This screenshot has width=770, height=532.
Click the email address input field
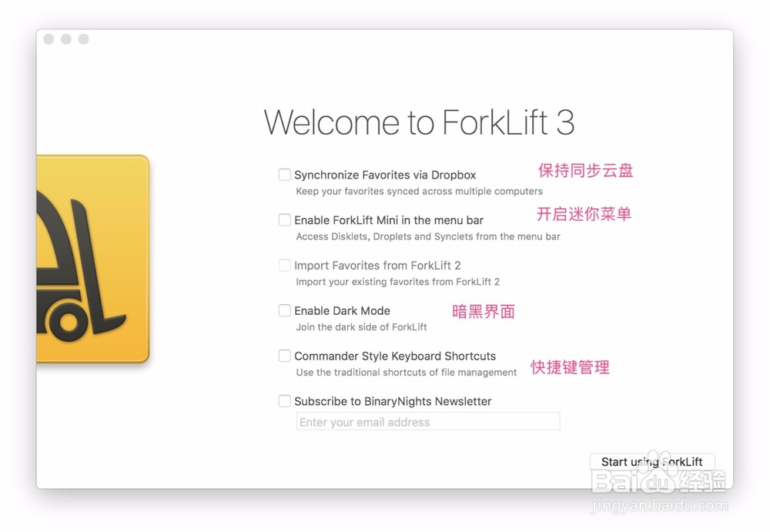pyautogui.click(x=427, y=421)
